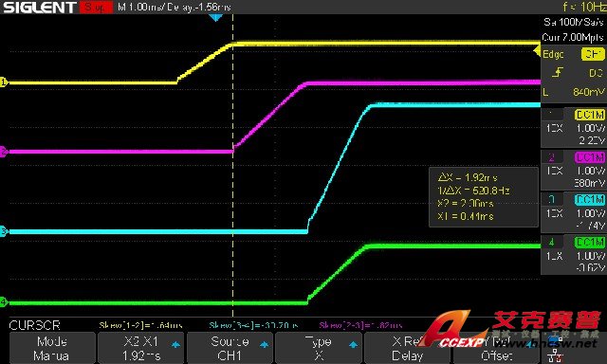Toggle channel 4 green DC1M badge
Image resolution: width=607 pixels, height=364 pixels.
pos(590,242)
